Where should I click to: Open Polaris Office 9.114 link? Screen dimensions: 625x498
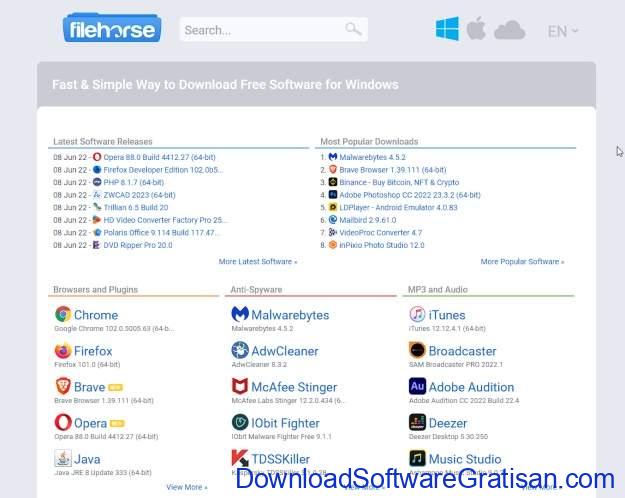[161, 232]
